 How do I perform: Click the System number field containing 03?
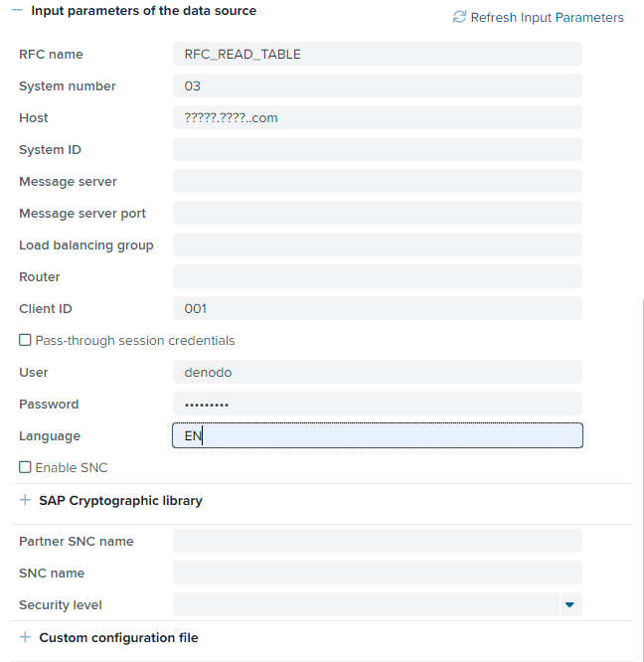click(x=378, y=85)
